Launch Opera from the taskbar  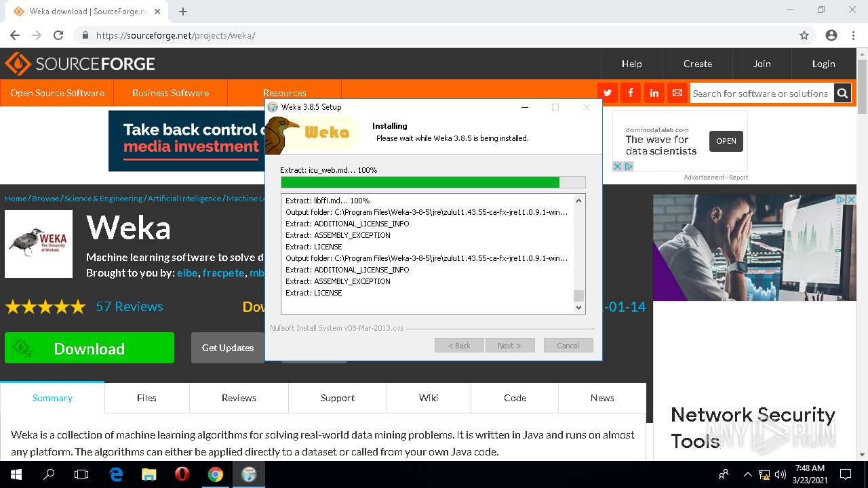(182, 474)
